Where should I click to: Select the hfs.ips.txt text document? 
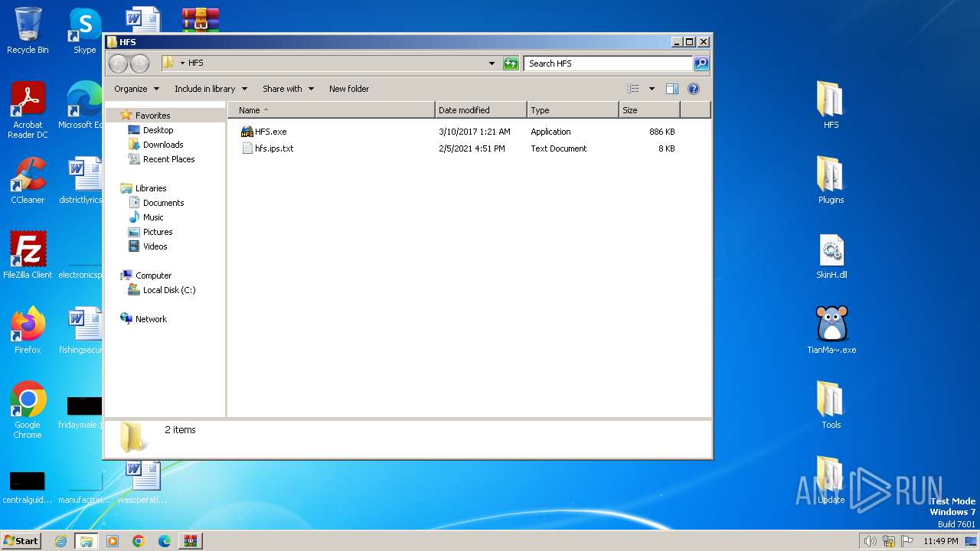click(267, 148)
